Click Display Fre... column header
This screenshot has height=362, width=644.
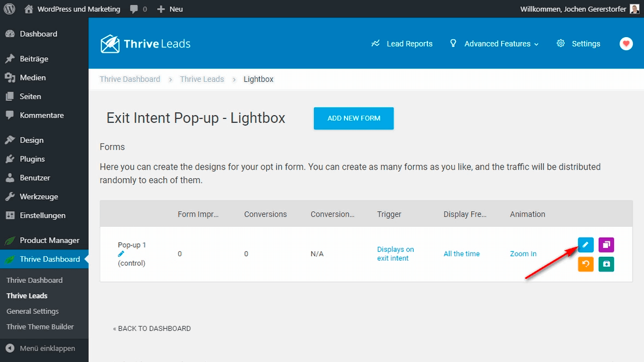point(465,214)
